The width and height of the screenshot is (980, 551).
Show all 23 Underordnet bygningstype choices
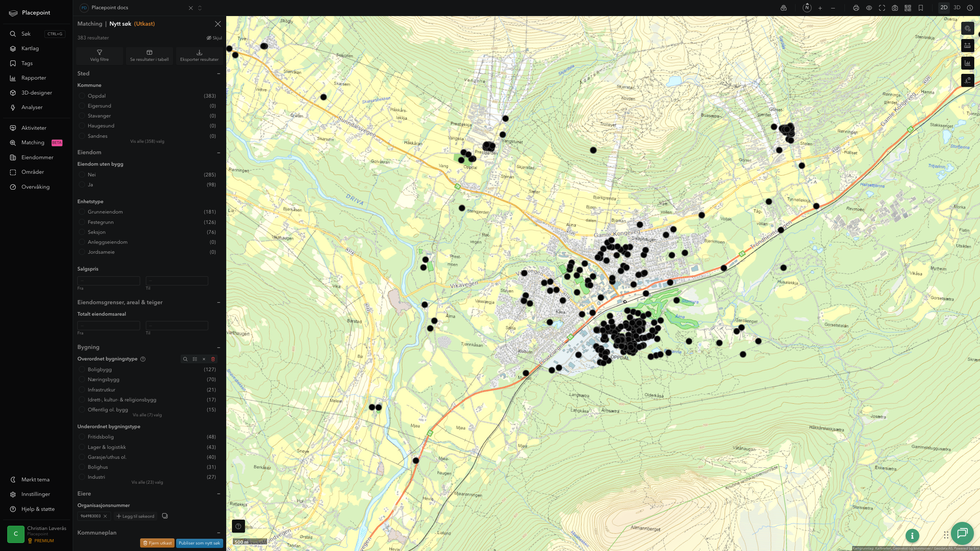pyautogui.click(x=147, y=483)
